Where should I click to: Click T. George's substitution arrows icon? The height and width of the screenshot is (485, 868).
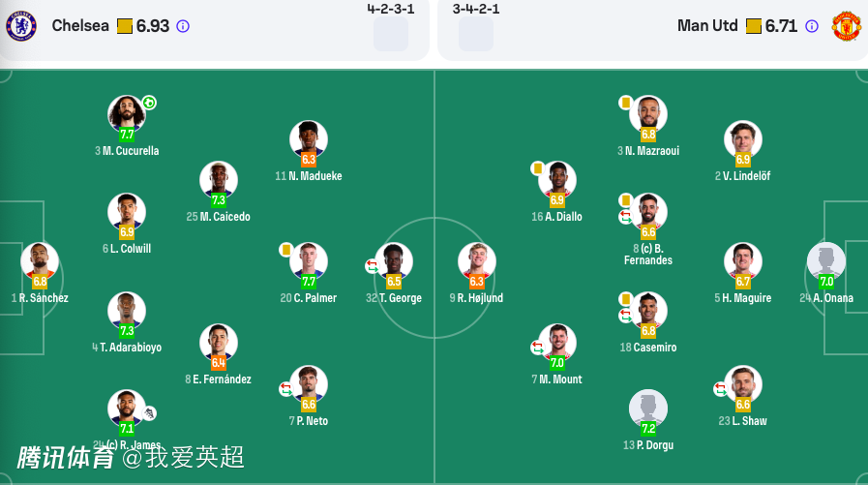pyautogui.click(x=372, y=265)
